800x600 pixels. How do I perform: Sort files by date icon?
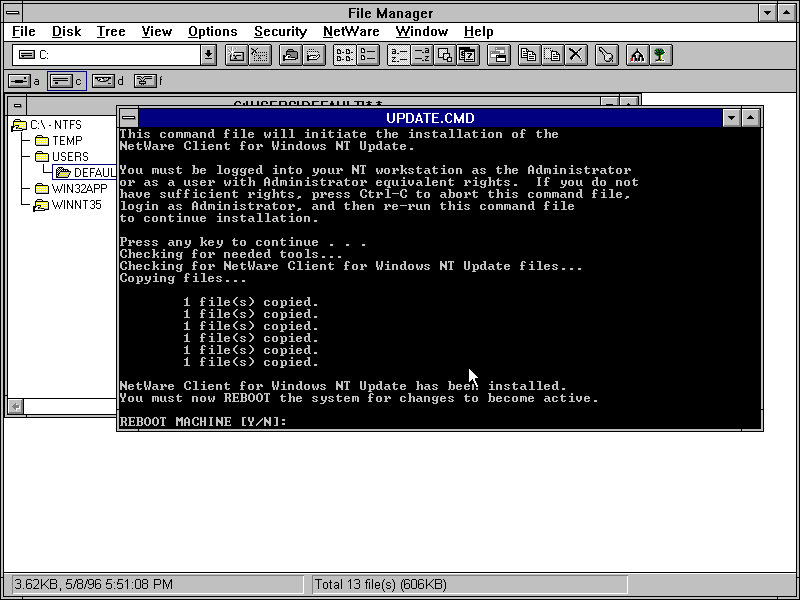(x=468, y=55)
